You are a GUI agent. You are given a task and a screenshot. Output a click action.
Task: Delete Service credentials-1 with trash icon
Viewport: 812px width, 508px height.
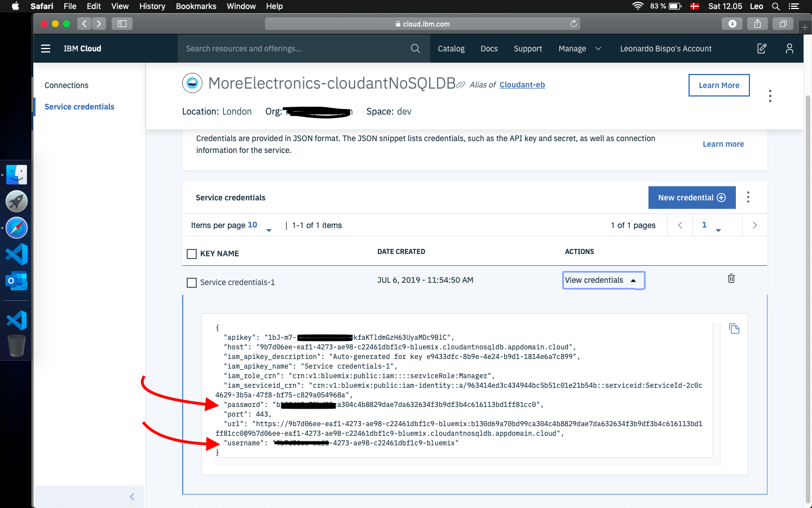tap(731, 278)
